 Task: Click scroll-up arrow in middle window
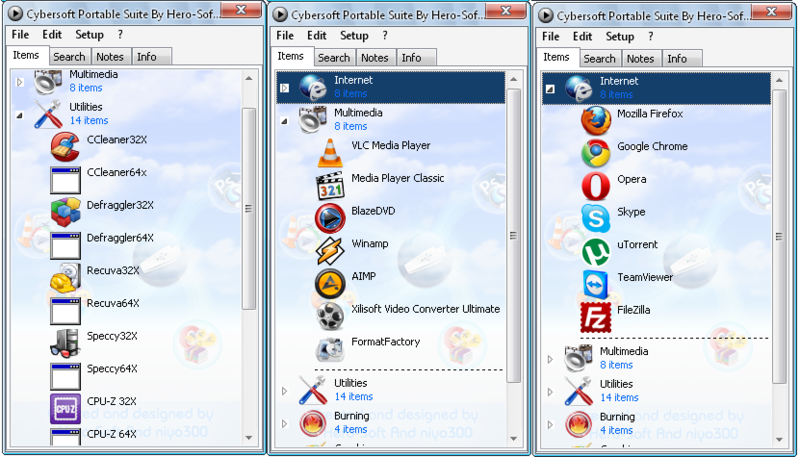click(514, 79)
